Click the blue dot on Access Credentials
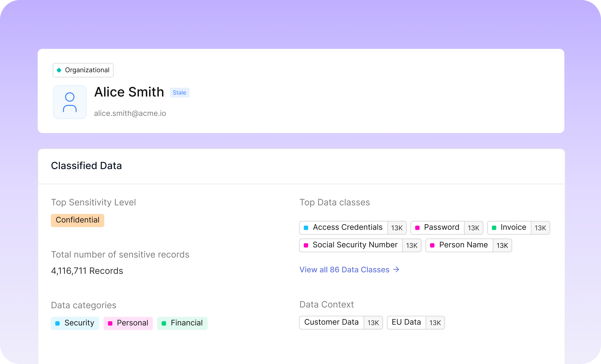This screenshot has width=601, height=364. (x=306, y=228)
